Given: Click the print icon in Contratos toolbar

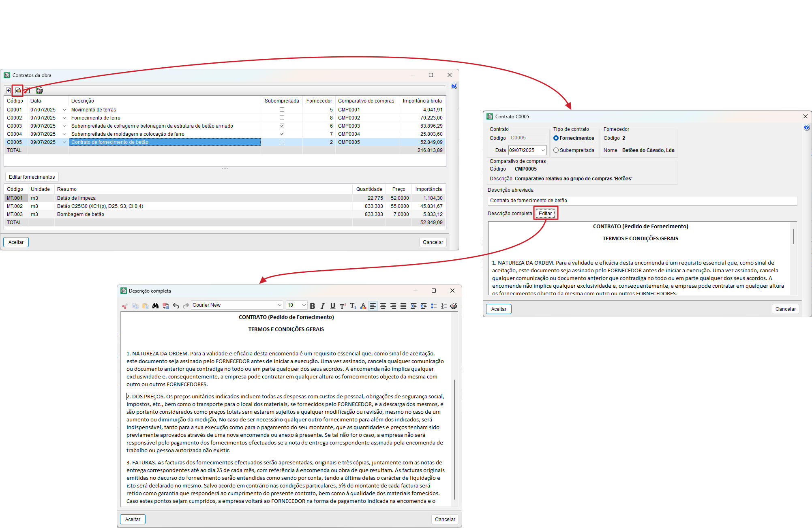Looking at the screenshot, I should (x=40, y=90).
